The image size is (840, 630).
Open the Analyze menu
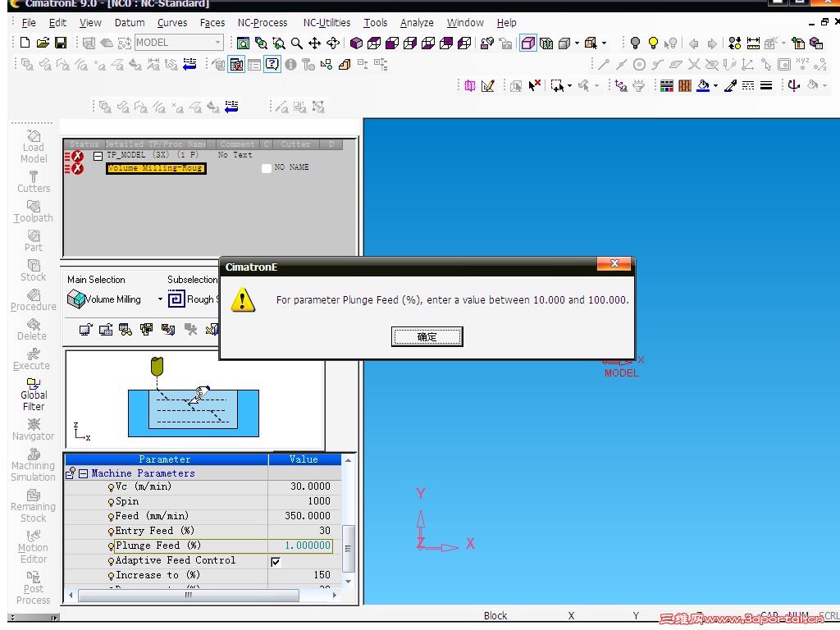point(417,23)
